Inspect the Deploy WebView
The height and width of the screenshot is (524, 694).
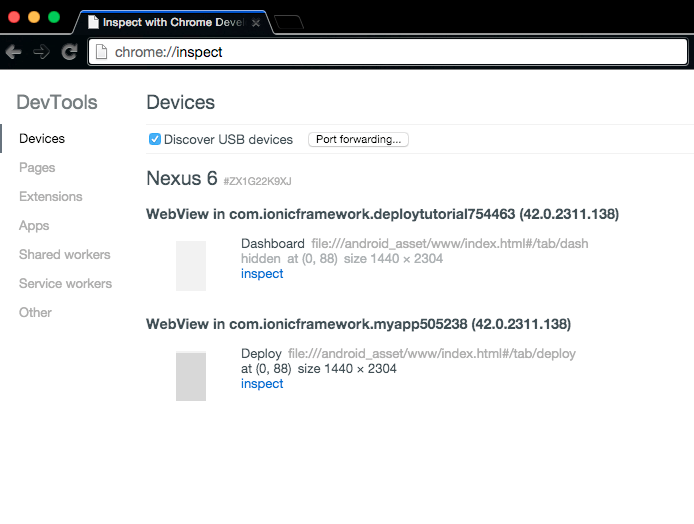[262, 384]
